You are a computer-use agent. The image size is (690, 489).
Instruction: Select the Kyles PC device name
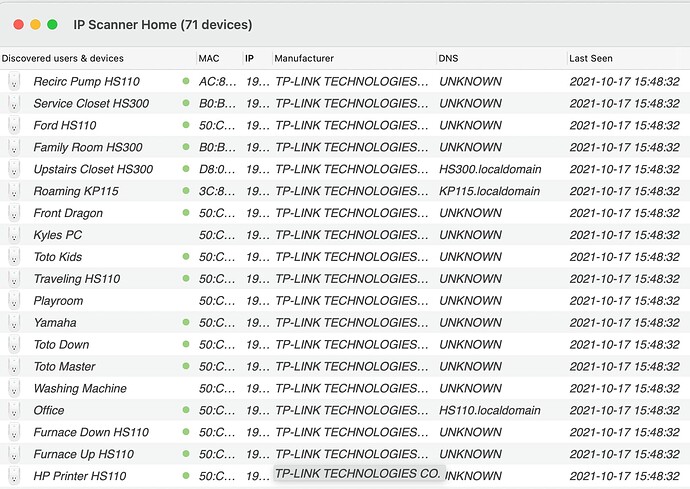point(58,235)
